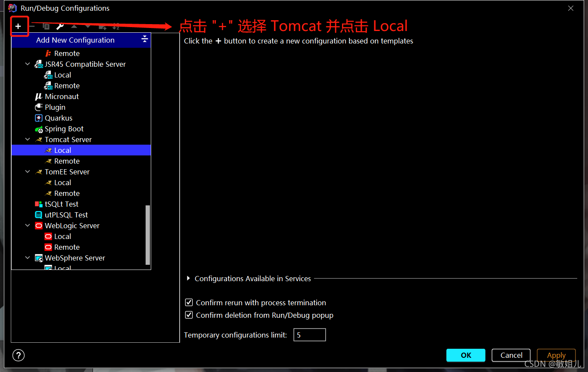Click the Move Into New Folder icon
The image size is (588, 372).
pyautogui.click(x=102, y=27)
